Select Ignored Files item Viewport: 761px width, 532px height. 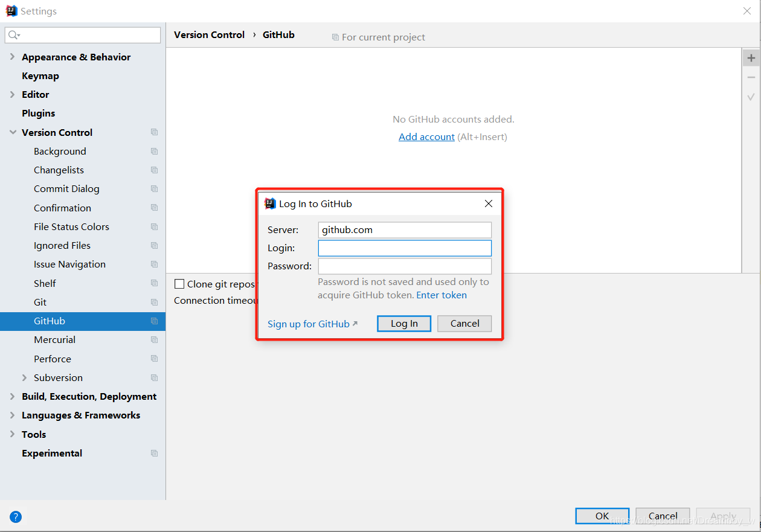coord(62,246)
